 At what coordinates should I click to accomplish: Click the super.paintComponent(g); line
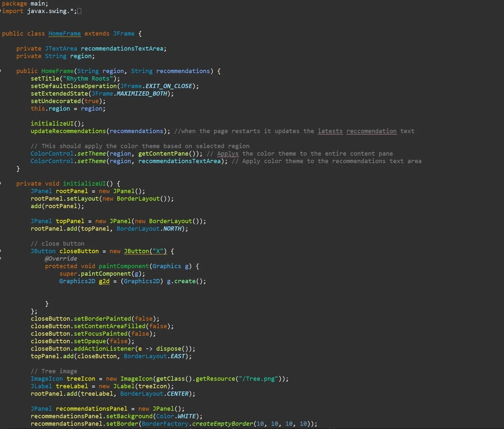pos(102,274)
